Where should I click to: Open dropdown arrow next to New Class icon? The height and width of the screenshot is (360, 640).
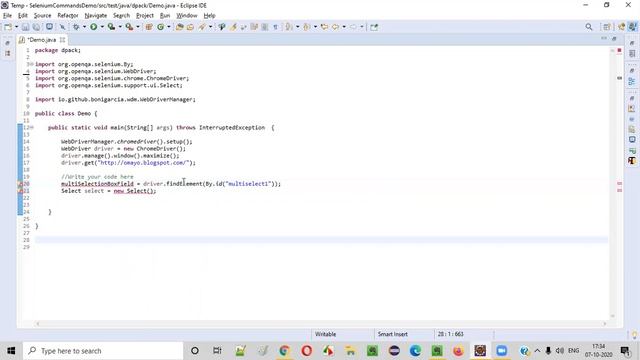(x=169, y=27)
